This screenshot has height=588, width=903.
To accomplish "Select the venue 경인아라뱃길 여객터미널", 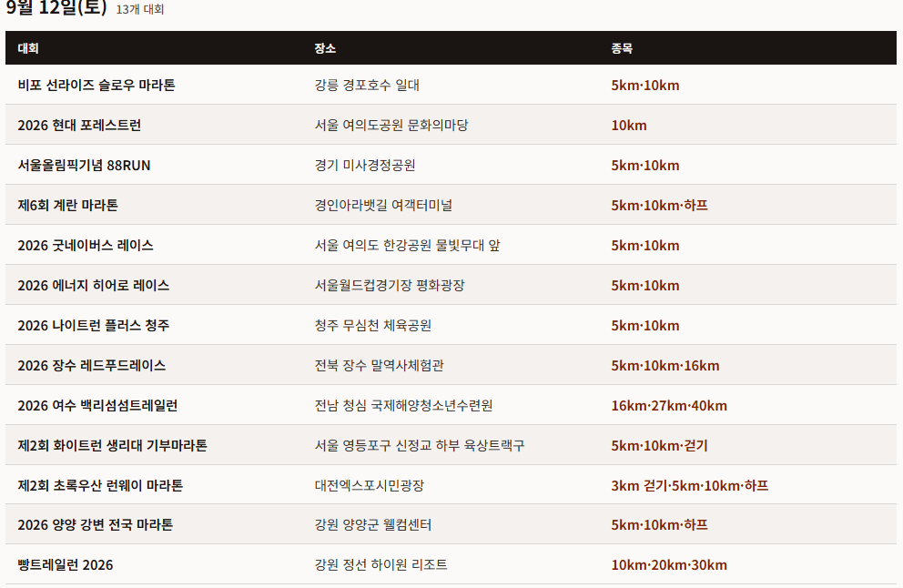I will coord(383,206).
